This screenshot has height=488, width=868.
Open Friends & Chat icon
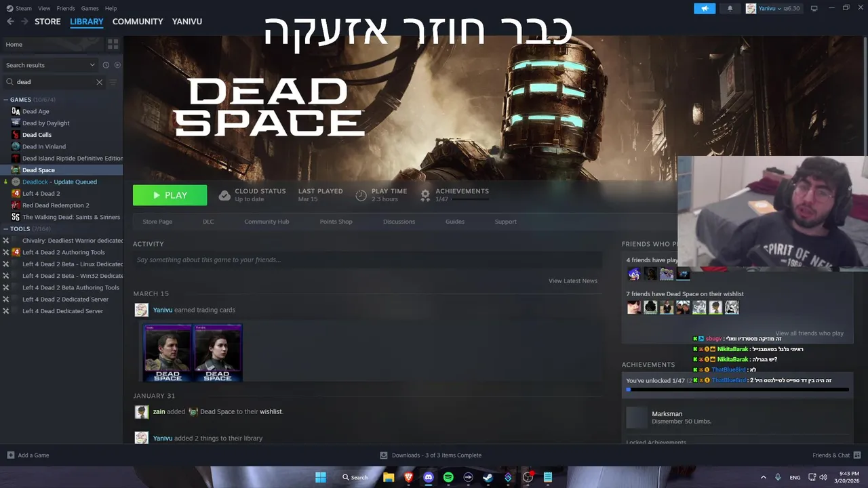pyautogui.click(x=857, y=455)
